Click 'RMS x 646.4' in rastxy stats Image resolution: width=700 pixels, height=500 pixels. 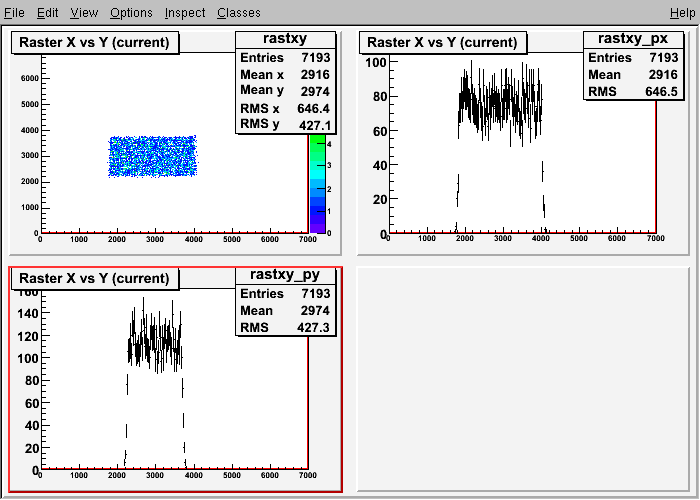[285, 108]
